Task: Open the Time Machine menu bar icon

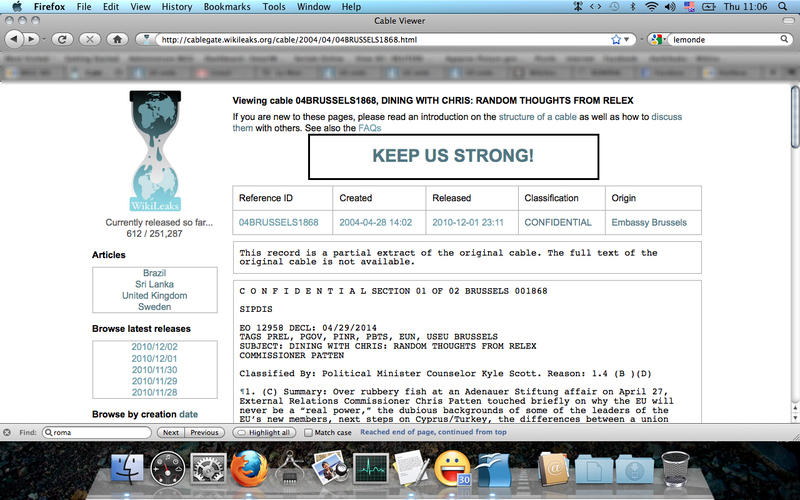Action: point(615,7)
